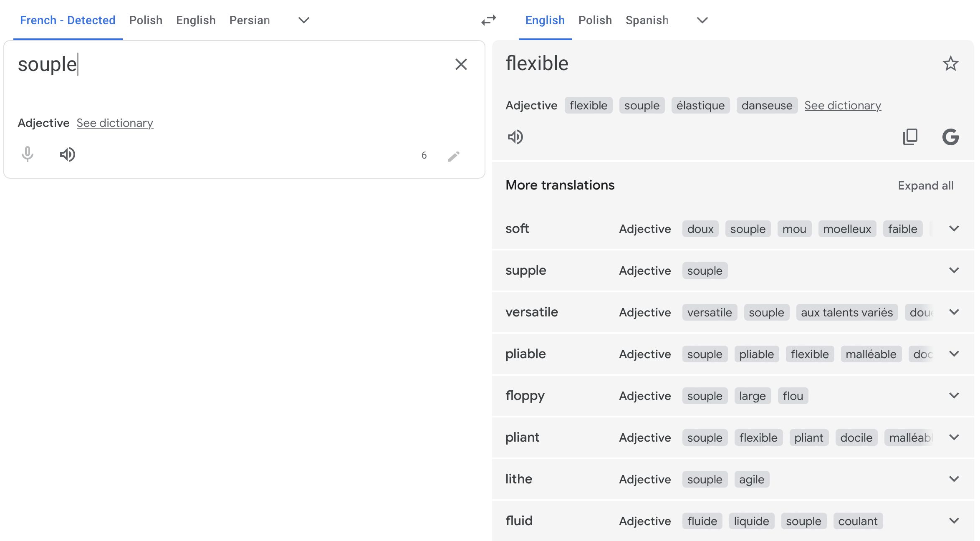Click the doux chip in soft row

[x=700, y=229]
